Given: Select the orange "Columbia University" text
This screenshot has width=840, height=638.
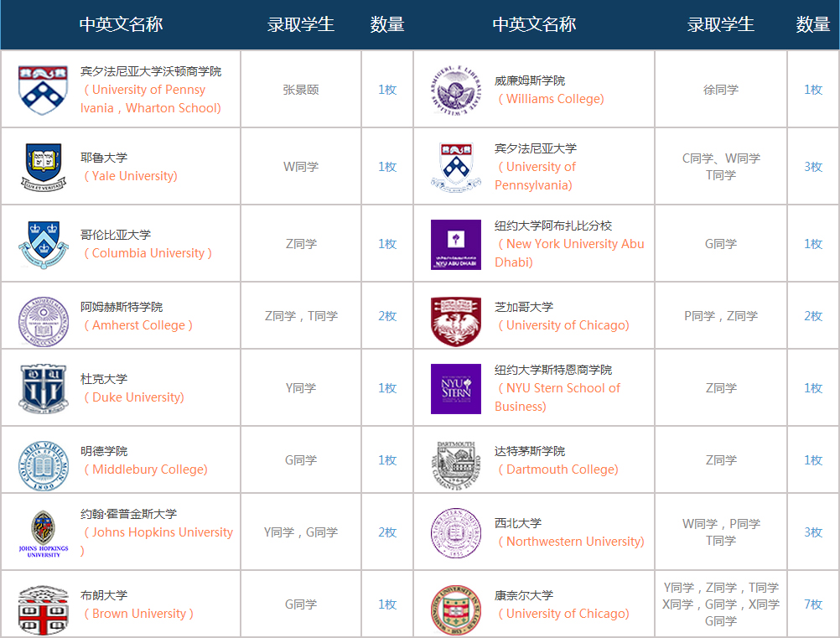Looking at the screenshot, I should 148,253.
